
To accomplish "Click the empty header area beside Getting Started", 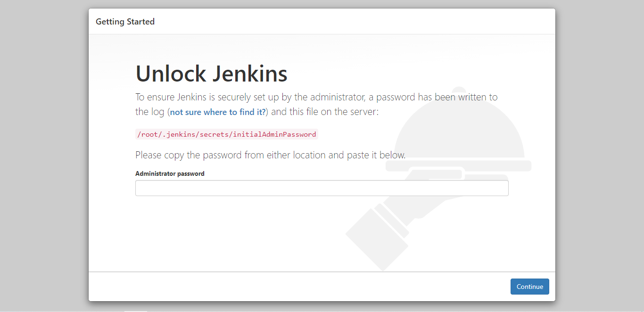I will coord(354,22).
